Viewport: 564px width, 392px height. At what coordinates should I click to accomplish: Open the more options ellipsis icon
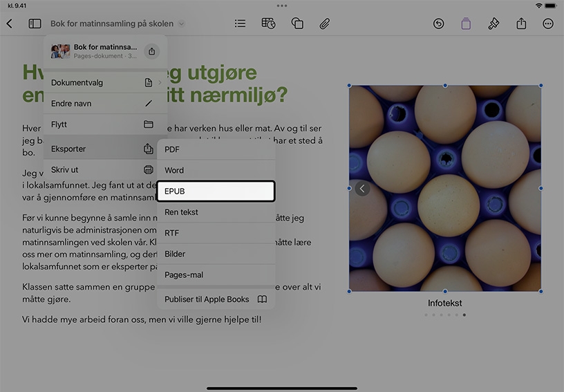[x=548, y=24]
